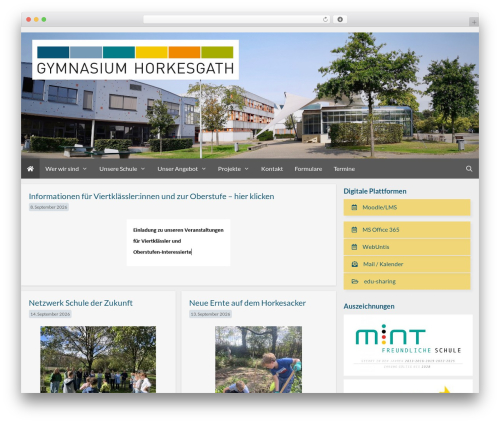
Task: Click the browser address bar
Action: (x=237, y=20)
